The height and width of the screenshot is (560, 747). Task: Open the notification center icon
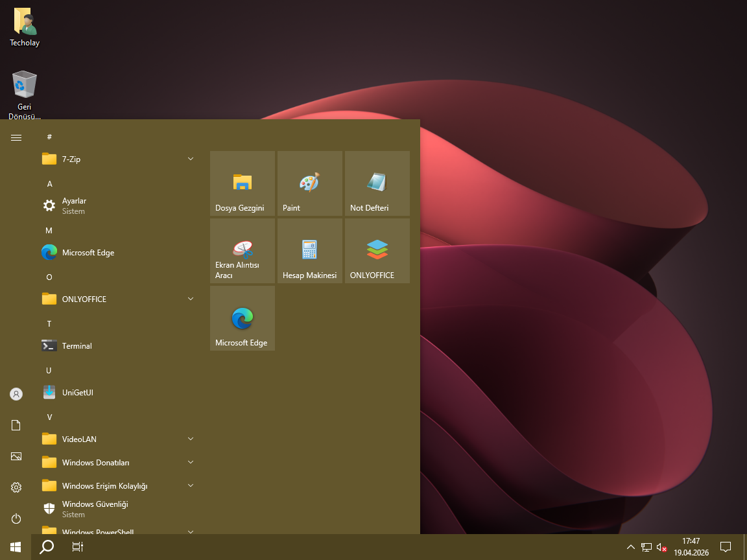(726, 546)
